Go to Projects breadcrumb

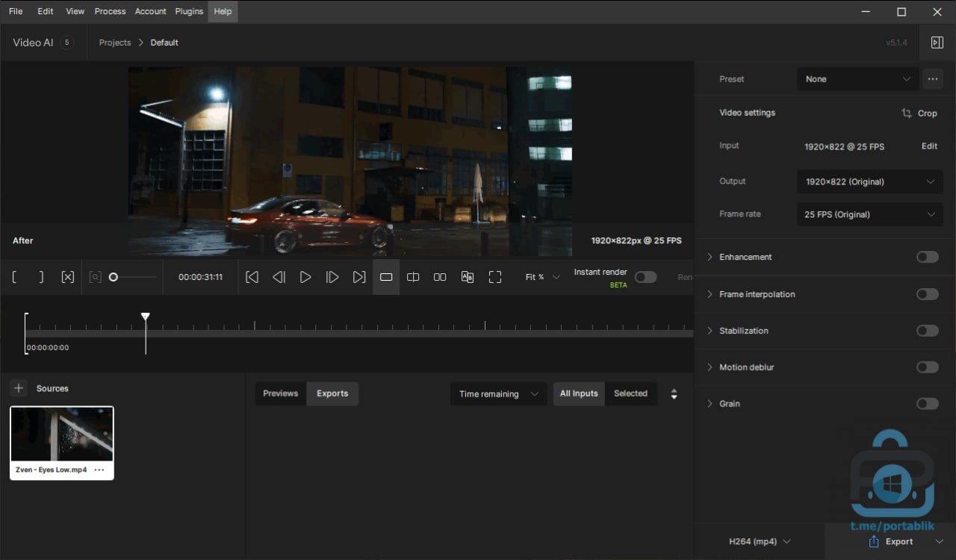(x=115, y=43)
